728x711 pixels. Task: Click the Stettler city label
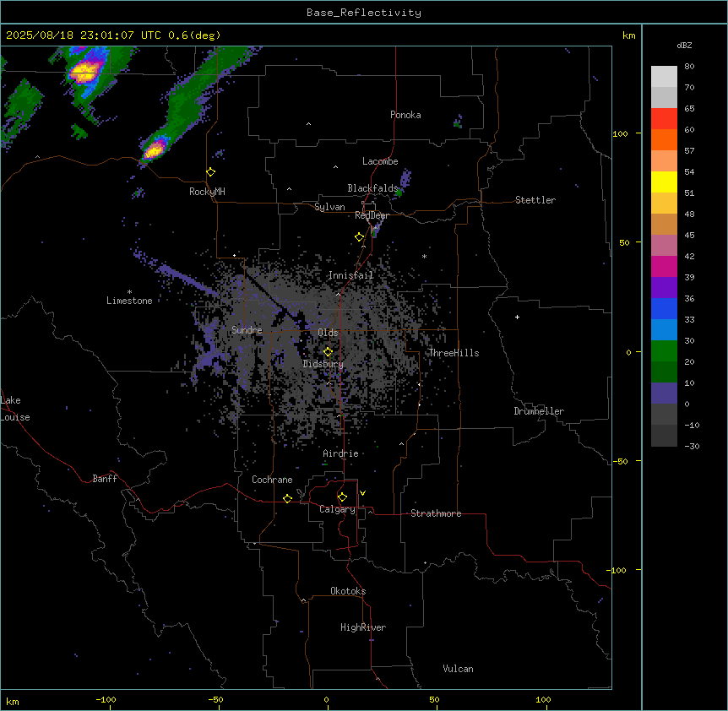pyautogui.click(x=535, y=200)
